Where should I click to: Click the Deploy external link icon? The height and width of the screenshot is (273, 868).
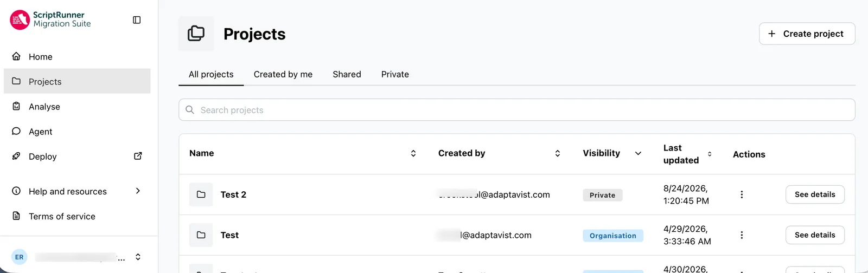(x=138, y=156)
